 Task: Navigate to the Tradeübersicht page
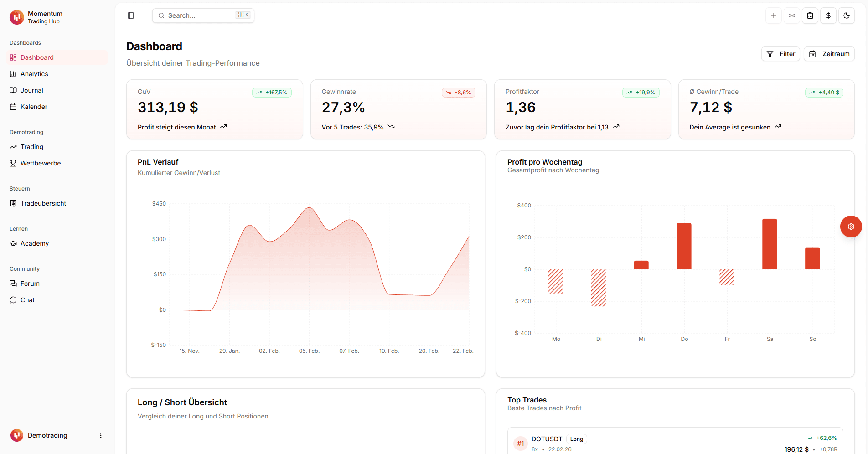[43, 203]
